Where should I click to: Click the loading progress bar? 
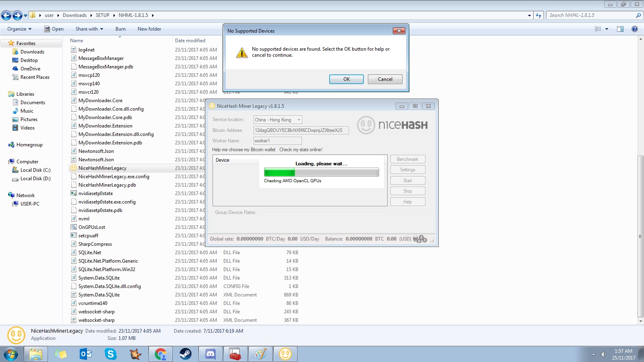(x=321, y=172)
